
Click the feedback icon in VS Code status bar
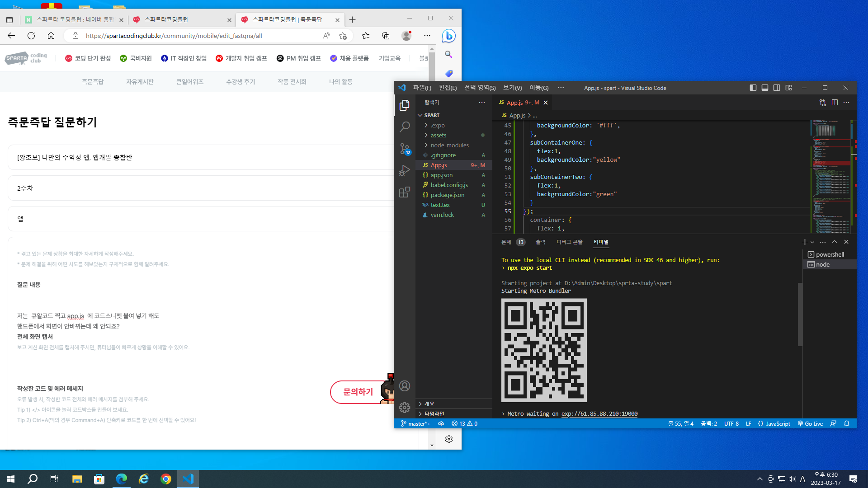[x=833, y=424]
